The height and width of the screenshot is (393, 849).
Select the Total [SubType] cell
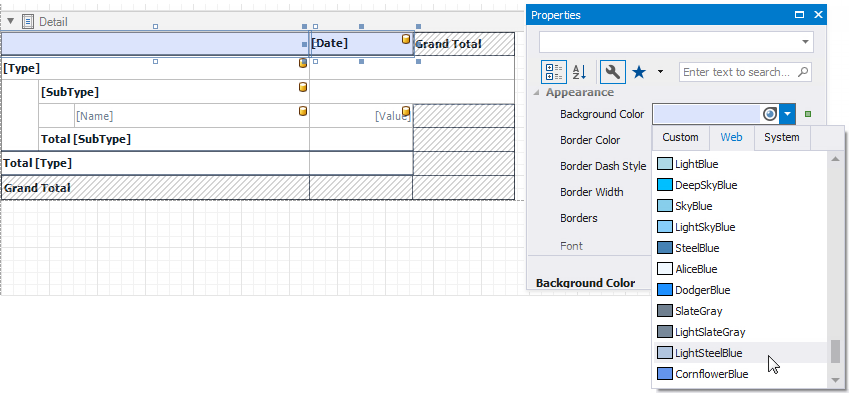point(174,139)
